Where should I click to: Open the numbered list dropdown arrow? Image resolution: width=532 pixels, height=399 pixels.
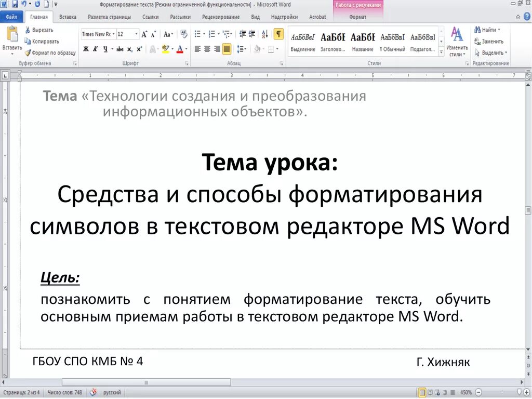pos(219,34)
